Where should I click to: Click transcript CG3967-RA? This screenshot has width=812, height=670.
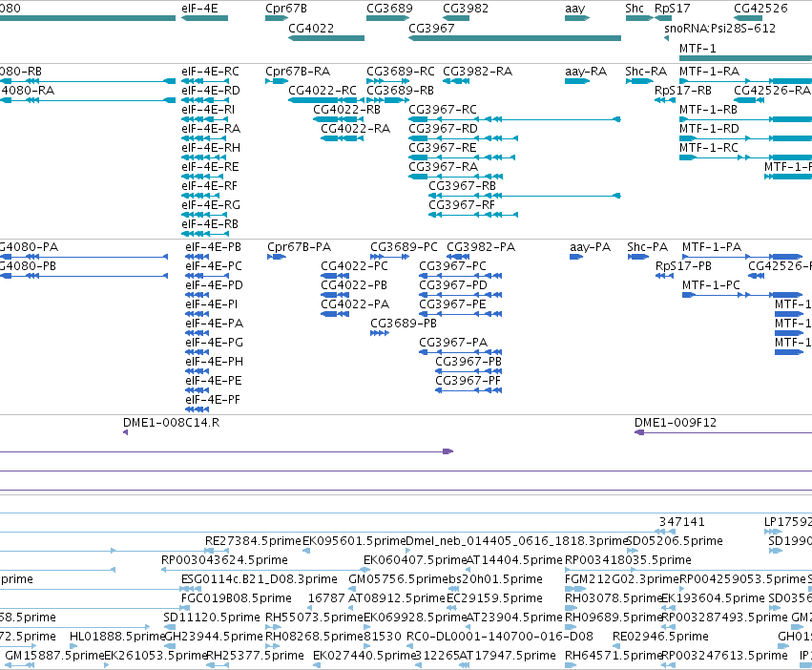coord(443,167)
